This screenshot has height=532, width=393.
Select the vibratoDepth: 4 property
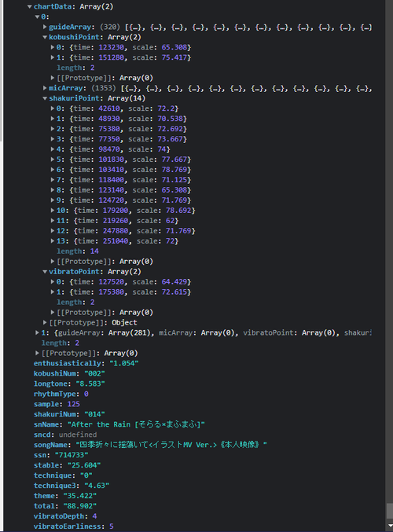65,516
